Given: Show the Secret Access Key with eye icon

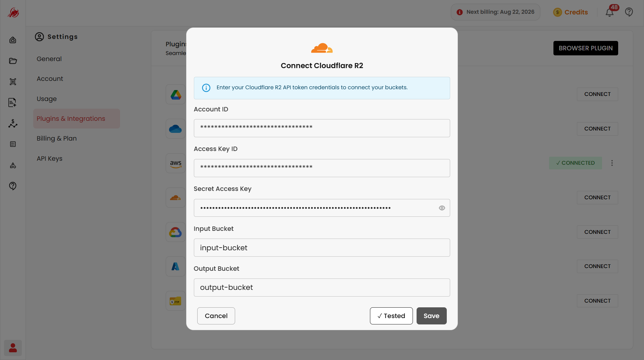Looking at the screenshot, I should coord(442,208).
